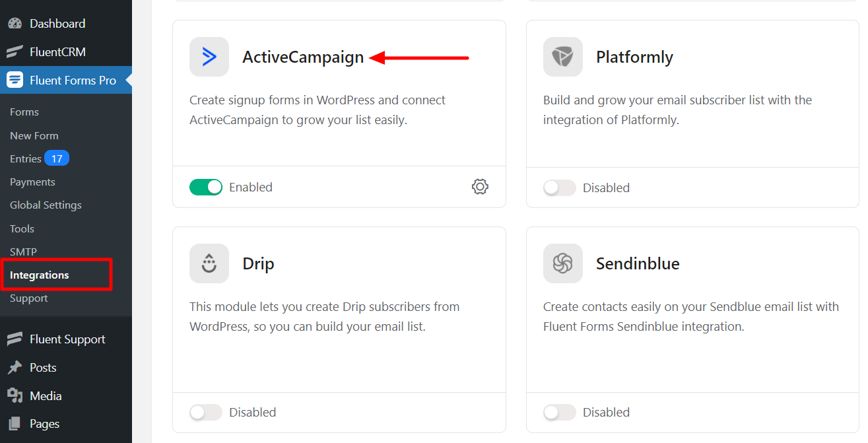This screenshot has height=443, width=868.
Task: Click the New Form link
Action: (x=34, y=136)
